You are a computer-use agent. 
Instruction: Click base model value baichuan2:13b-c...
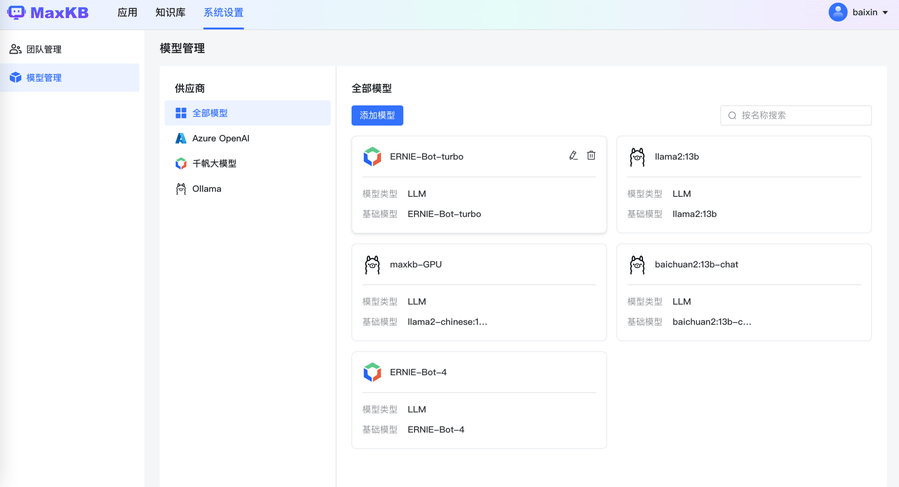[x=712, y=322]
